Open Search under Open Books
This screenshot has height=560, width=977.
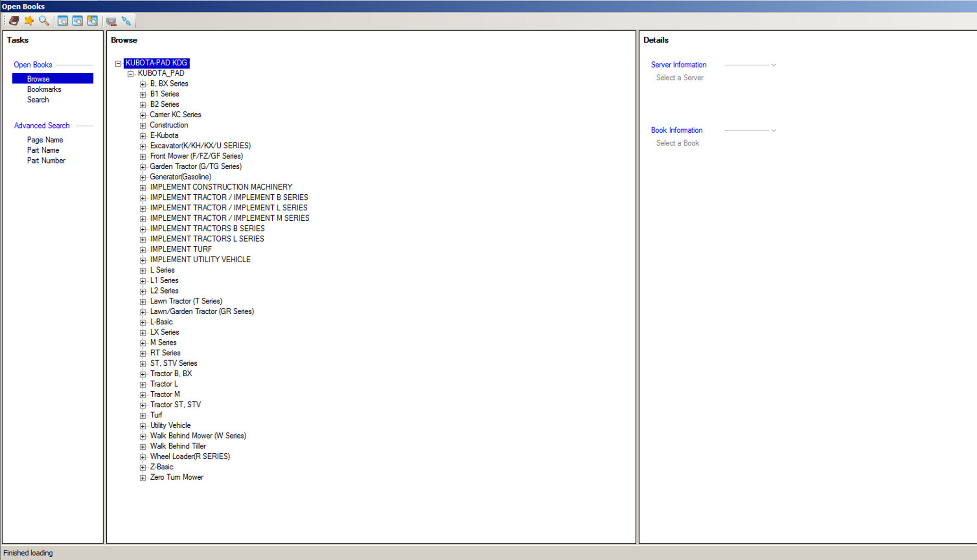point(38,100)
